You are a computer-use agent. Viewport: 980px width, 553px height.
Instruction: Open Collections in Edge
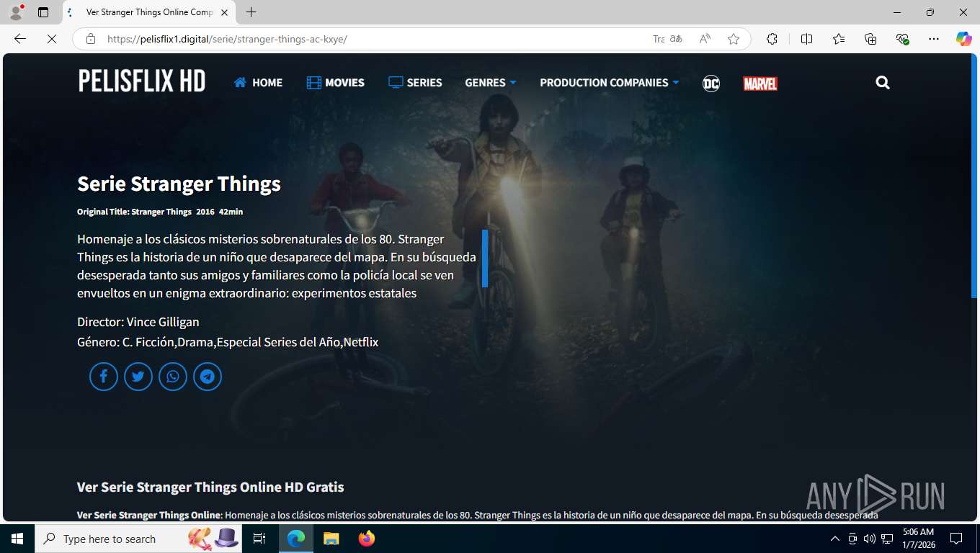point(870,39)
